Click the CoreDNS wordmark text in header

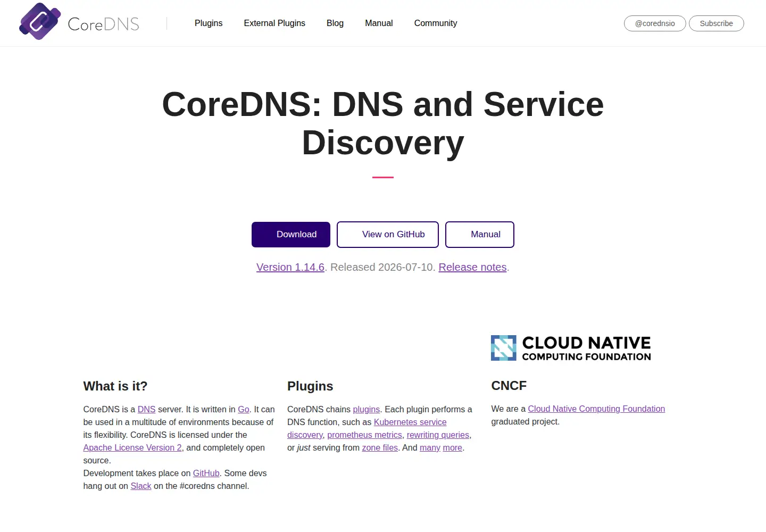[104, 24]
